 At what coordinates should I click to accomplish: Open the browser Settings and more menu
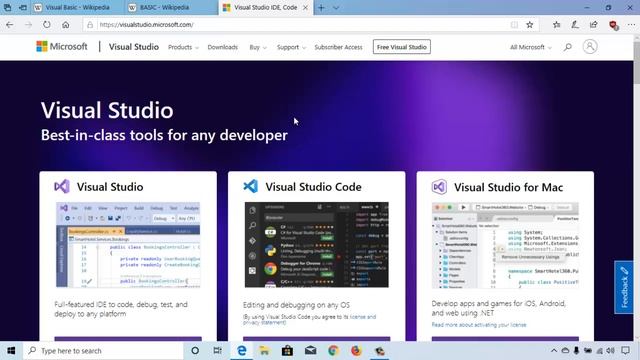pyautogui.click(x=631, y=25)
